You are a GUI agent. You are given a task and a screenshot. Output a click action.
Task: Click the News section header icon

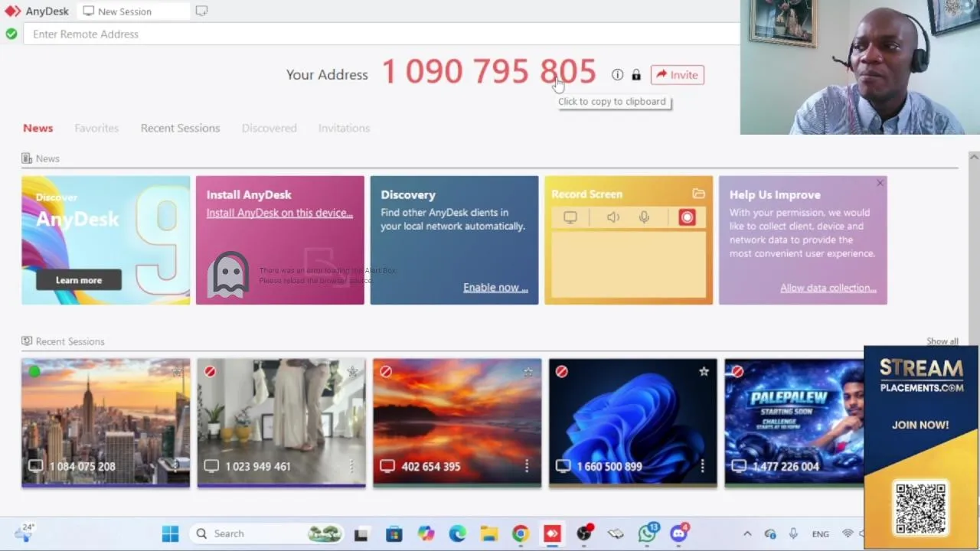[x=27, y=158]
